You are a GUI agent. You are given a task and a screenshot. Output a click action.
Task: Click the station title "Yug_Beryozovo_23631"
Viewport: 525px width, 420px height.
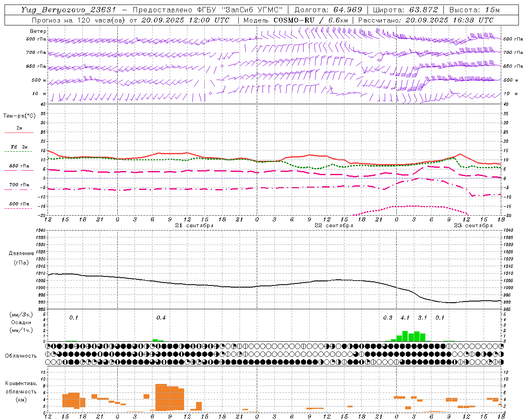click(68, 10)
